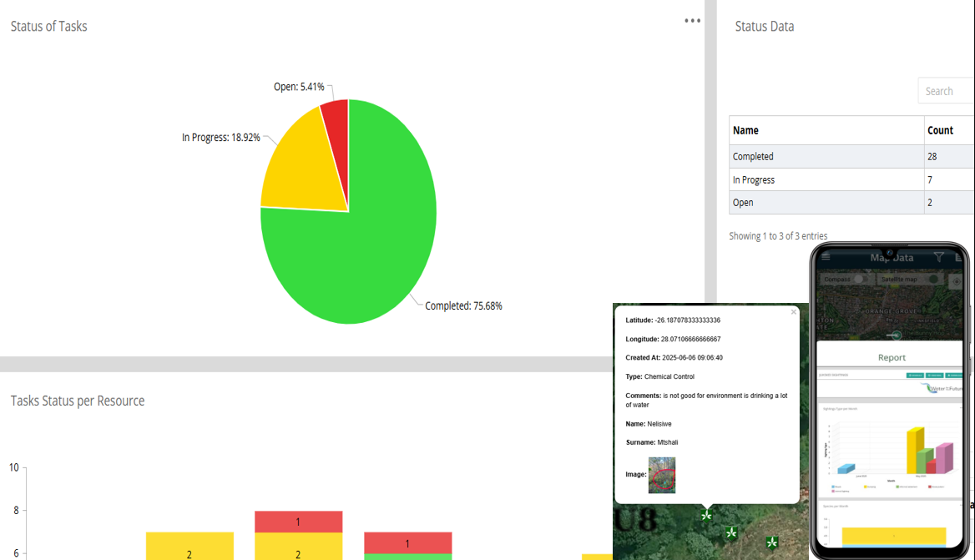Click the Search field in Status Data
The height and width of the screenshot is (560, 975).
(946, 91)
